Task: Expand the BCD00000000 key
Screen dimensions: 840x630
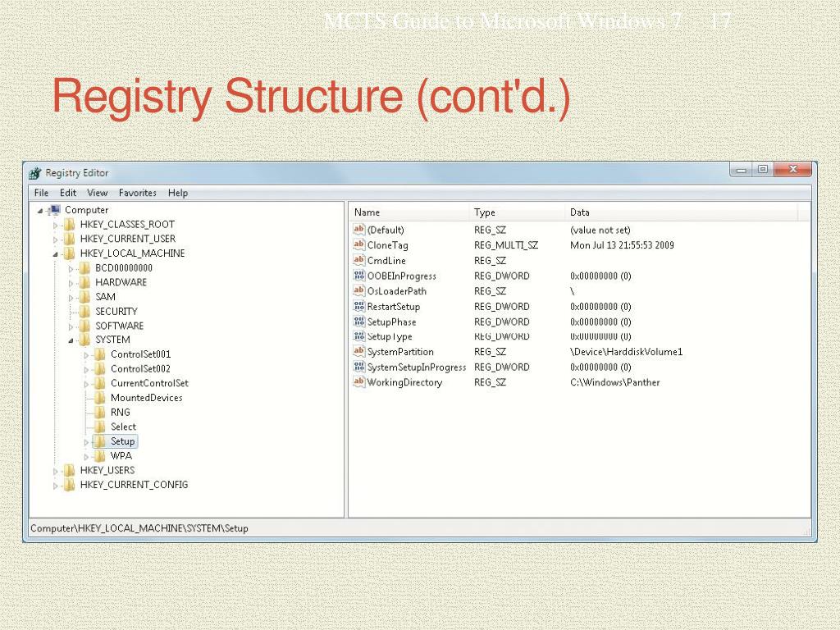Action: coord(71,268)
